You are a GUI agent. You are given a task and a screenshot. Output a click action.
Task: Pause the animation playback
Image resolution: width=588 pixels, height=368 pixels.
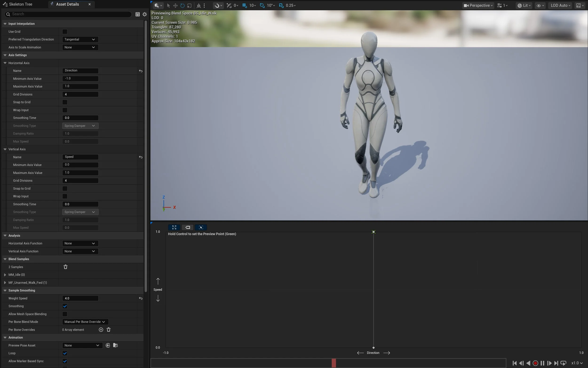pyautogui.click(x=542, y=363)
